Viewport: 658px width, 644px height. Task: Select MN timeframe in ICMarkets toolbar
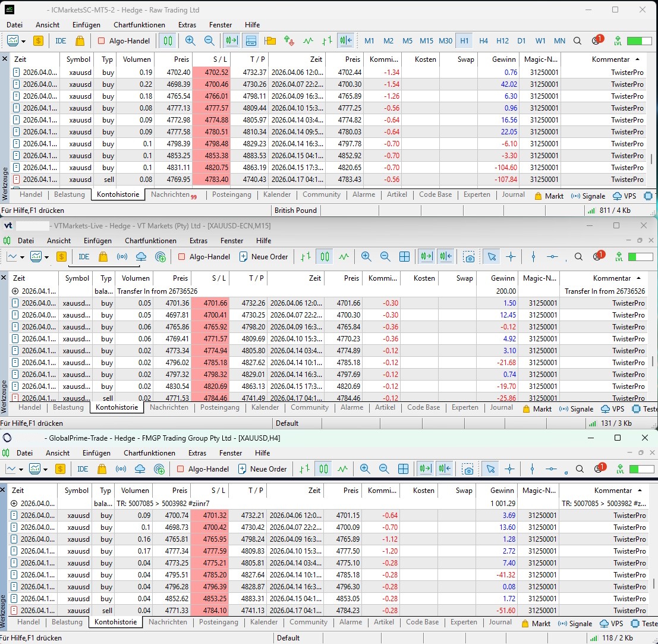click(x=559, y=40)
